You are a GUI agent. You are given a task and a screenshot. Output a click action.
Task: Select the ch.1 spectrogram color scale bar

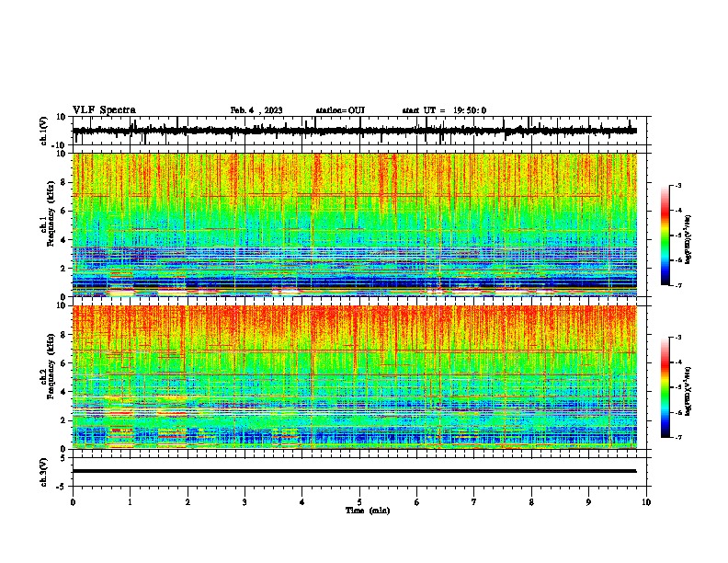[665, 236]
